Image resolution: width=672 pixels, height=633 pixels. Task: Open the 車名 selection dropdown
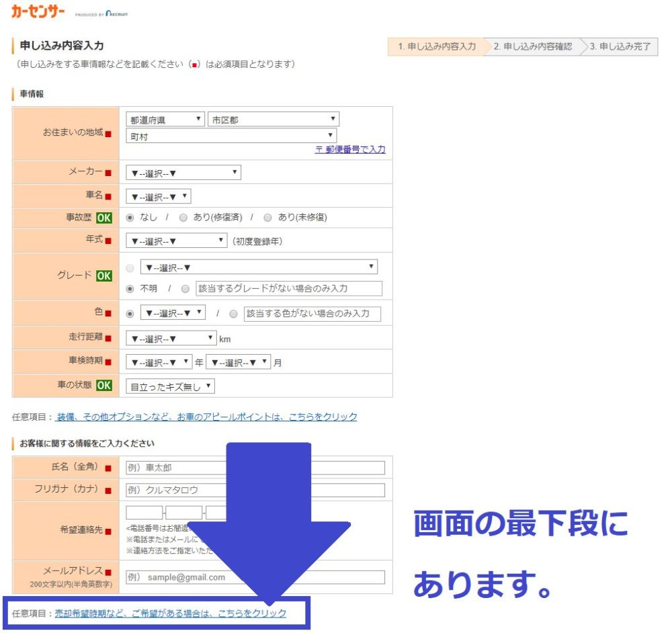click(x=158, y=197)
